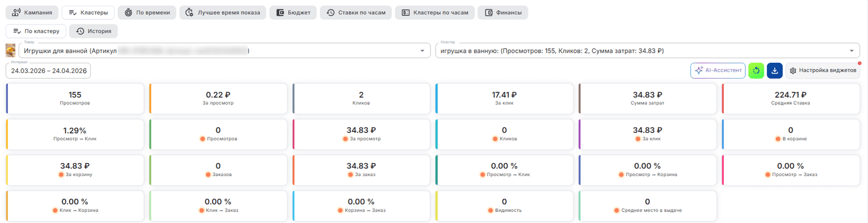Screen dimensions: 868x223
Task: Click the stopwatch icon on По времени
Action: pos(129,12)
